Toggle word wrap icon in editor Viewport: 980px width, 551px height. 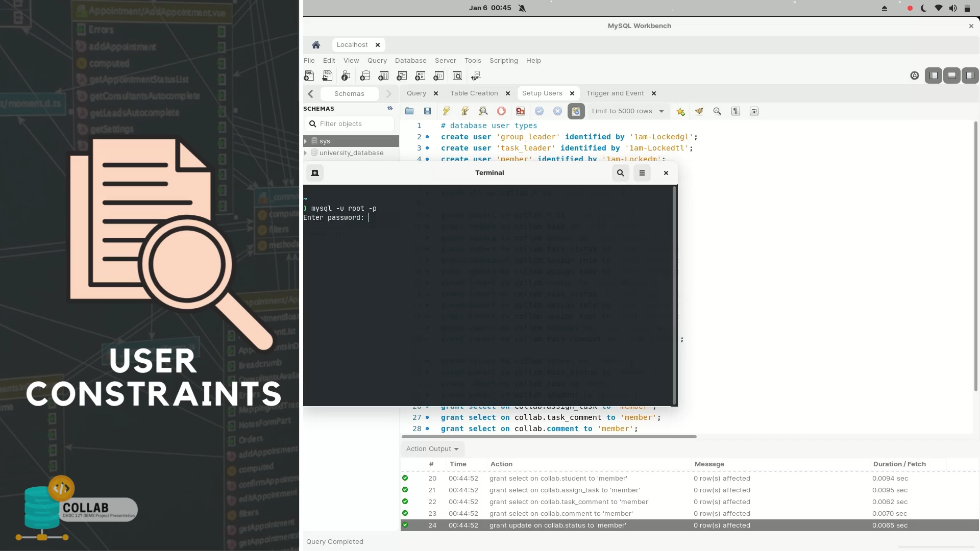[x=754, y=111]
